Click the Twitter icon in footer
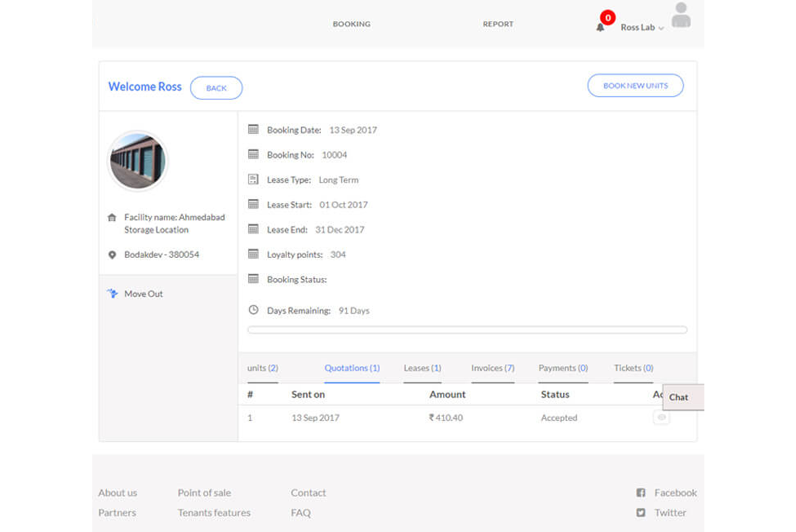This screenshot has height=532, width=796. [640, 512]
